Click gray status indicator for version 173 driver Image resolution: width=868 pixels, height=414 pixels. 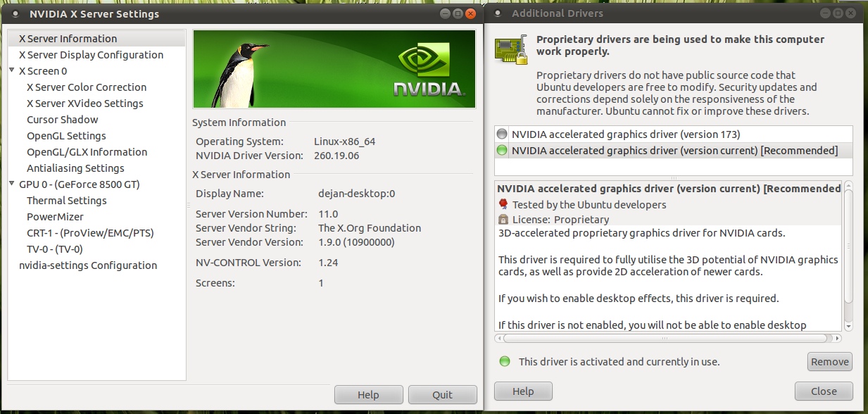[502, 134]
